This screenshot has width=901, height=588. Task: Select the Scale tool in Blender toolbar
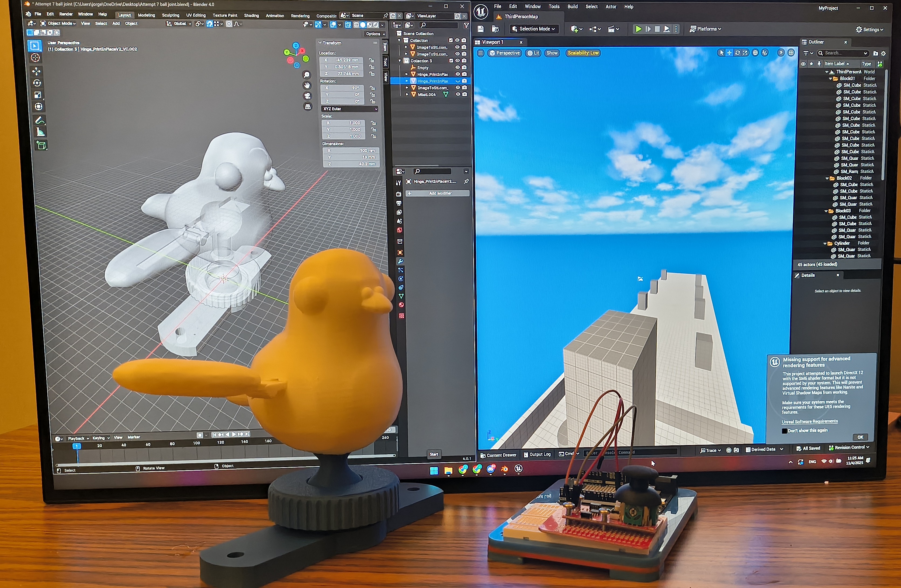[x=37, y=94]
